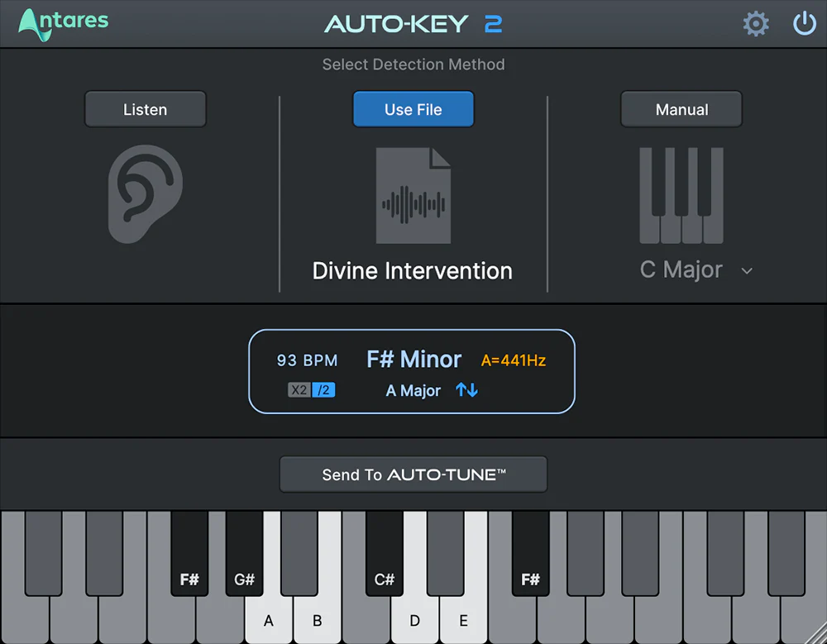Image resolution: width=827 pixels, height=644 pixels.
Task: Switch to the Use File detection method
Action: (413, 108)
